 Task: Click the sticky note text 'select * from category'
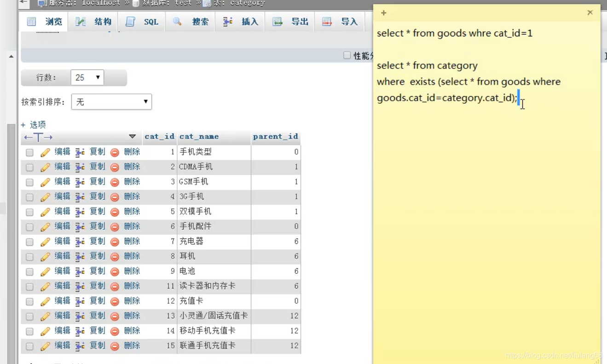point(427,65)
